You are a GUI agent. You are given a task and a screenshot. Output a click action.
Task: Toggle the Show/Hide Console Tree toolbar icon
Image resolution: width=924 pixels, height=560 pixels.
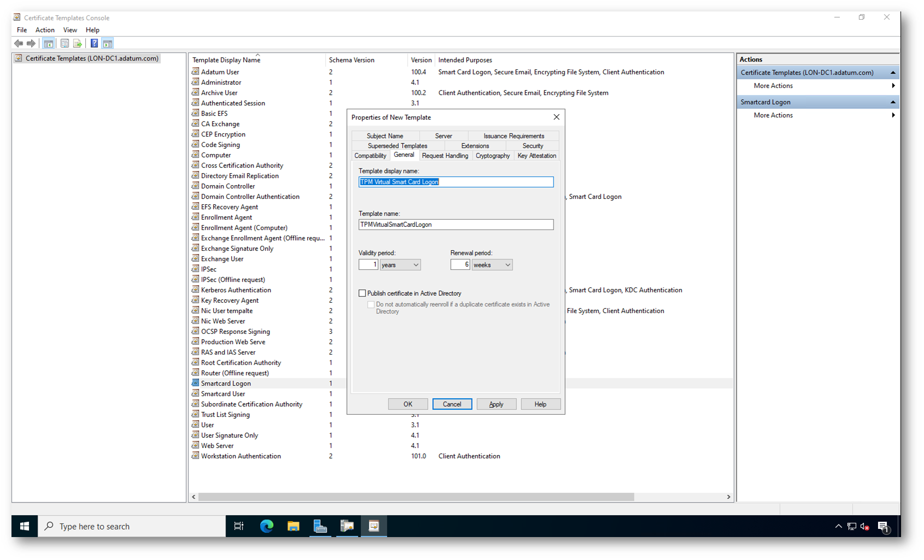[x=49, y=44]
